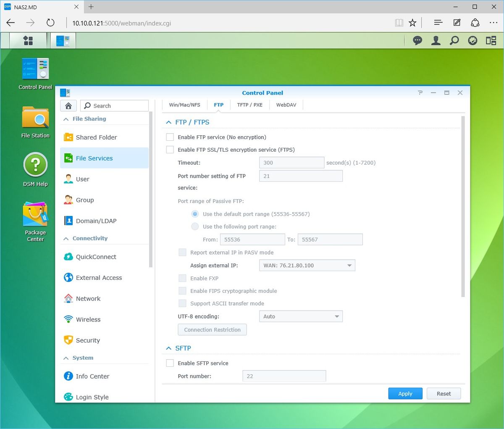Click the NAS2.MD browser tab

point(41,7)
